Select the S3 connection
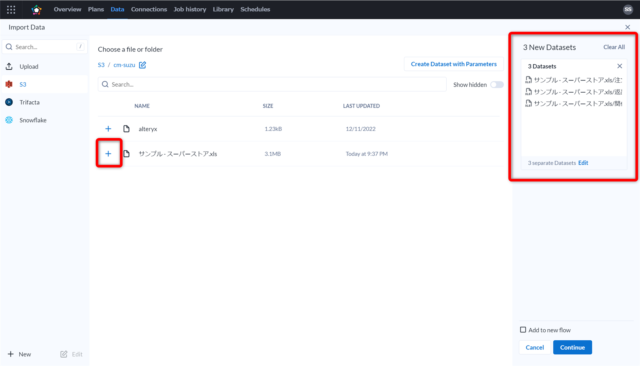 click(x=44, y=84)
